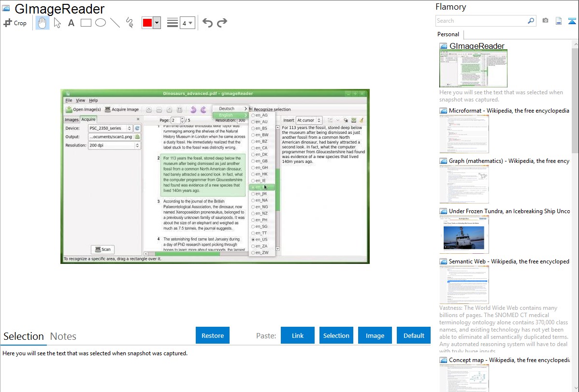The image size is (579, 392).
Task: Click the Image paste button
Action: pyautogui.click(x=375, y=335)
